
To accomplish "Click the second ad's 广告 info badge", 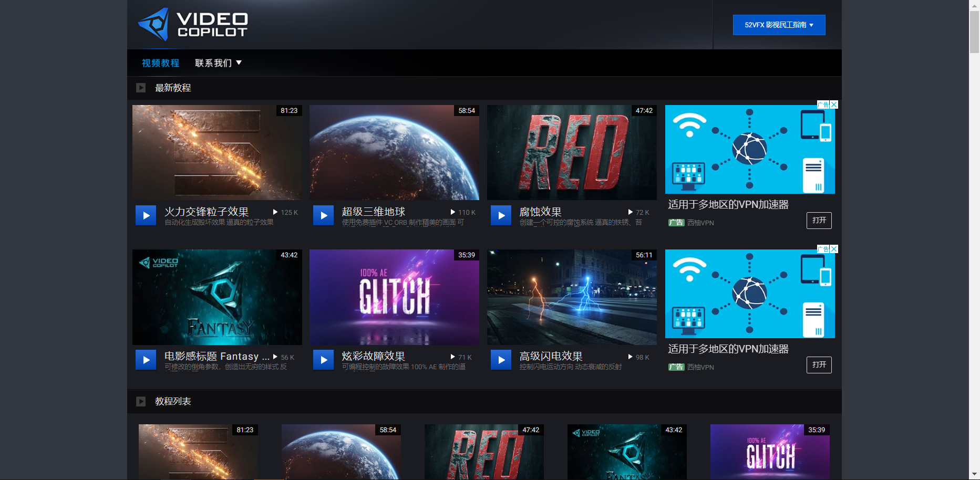I will [x=823, y=249].
